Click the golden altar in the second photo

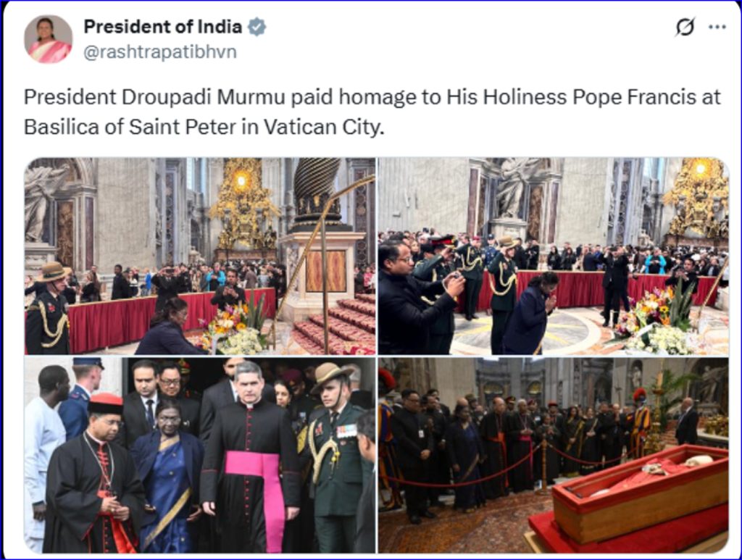click(696, 198)
